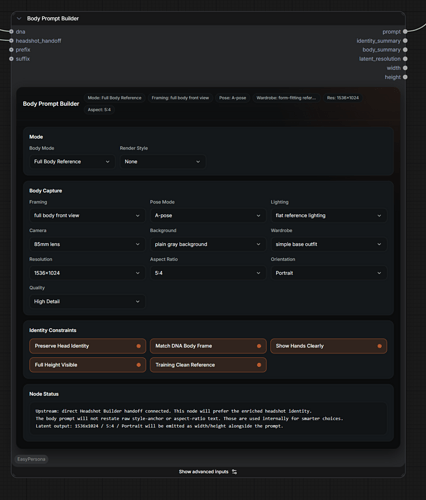Click the Pose: A-pose chip
426x500 pixels.
[x=233, y=98]
